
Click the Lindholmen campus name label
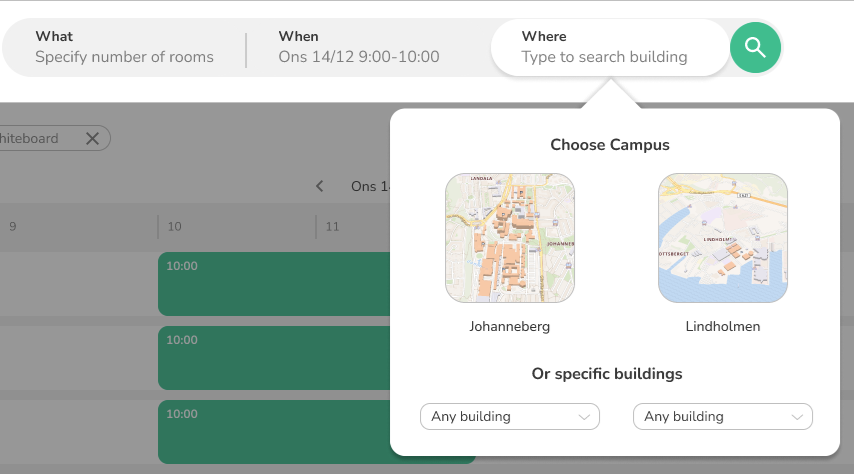[x=722, y=327]
